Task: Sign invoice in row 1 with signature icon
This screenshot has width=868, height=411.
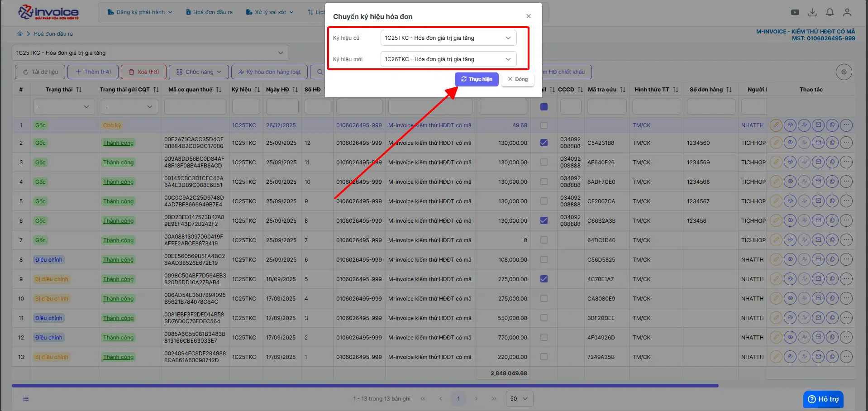Action: click(804, 125)
